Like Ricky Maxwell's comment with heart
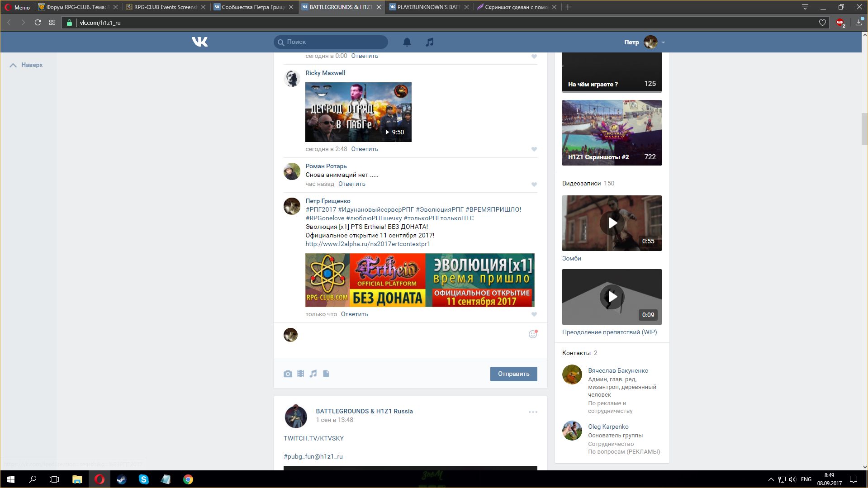868x488 pixels. [534, 149]
